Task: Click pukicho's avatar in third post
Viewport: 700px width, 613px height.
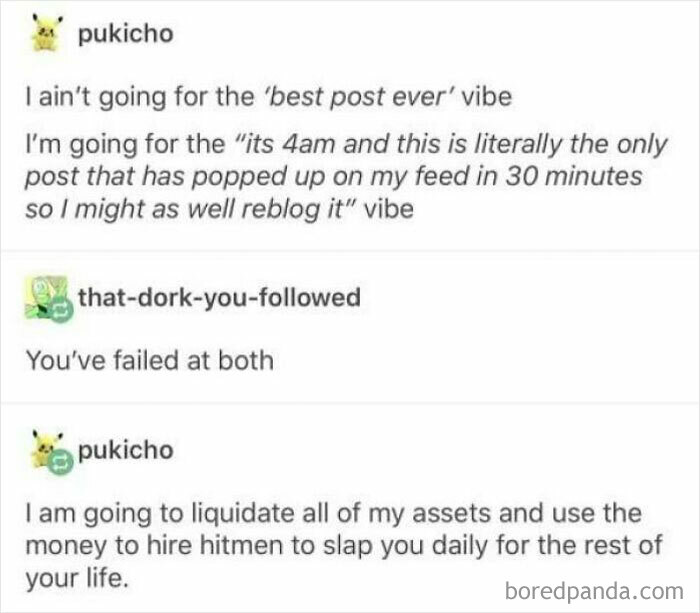Action: [x=46, y=449]
